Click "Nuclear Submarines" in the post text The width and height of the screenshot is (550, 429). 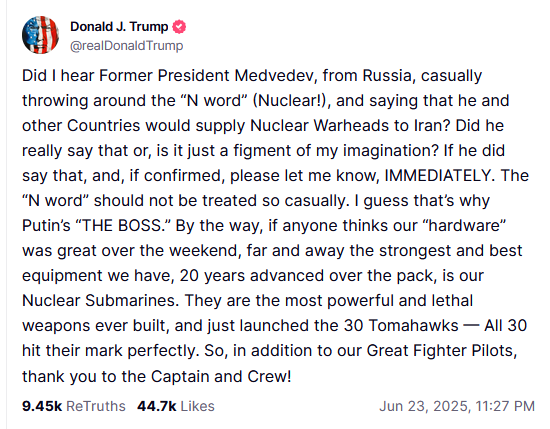(x=100, y=301)
